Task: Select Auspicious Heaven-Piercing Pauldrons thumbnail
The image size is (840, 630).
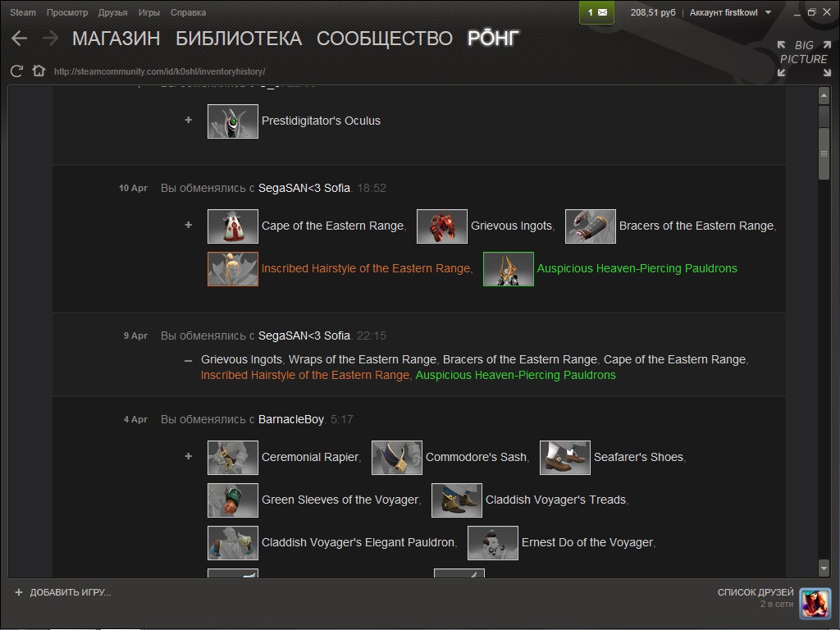Action: click(x=509, y=269)
